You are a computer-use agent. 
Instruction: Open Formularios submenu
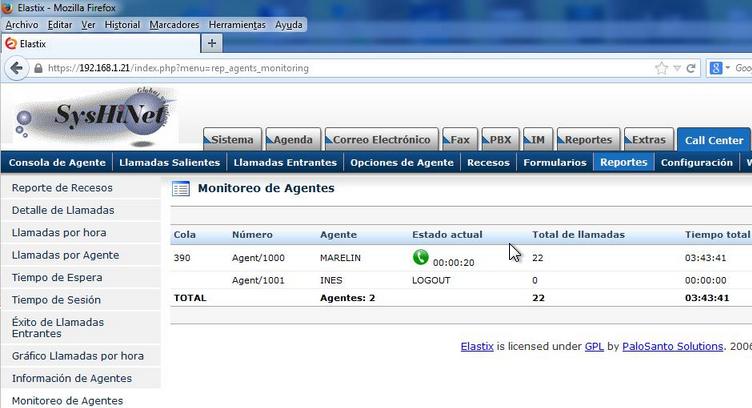click(555, 163)
